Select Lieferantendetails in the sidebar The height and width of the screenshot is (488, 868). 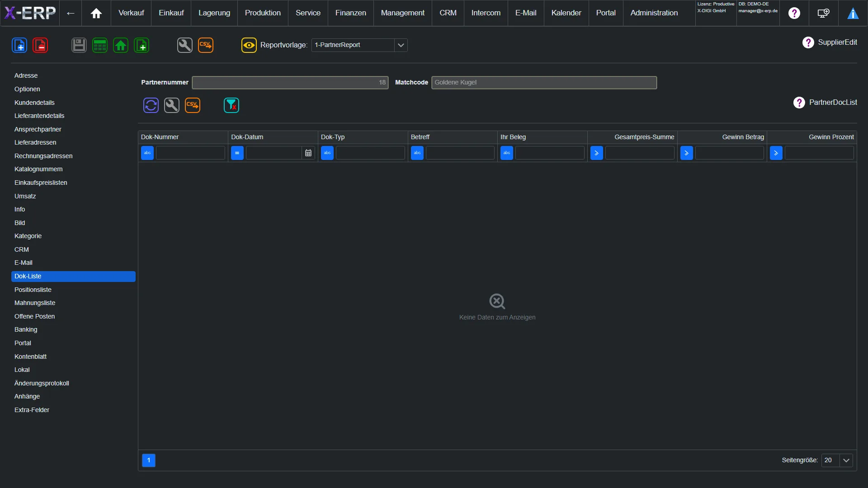tap(73, 116)
